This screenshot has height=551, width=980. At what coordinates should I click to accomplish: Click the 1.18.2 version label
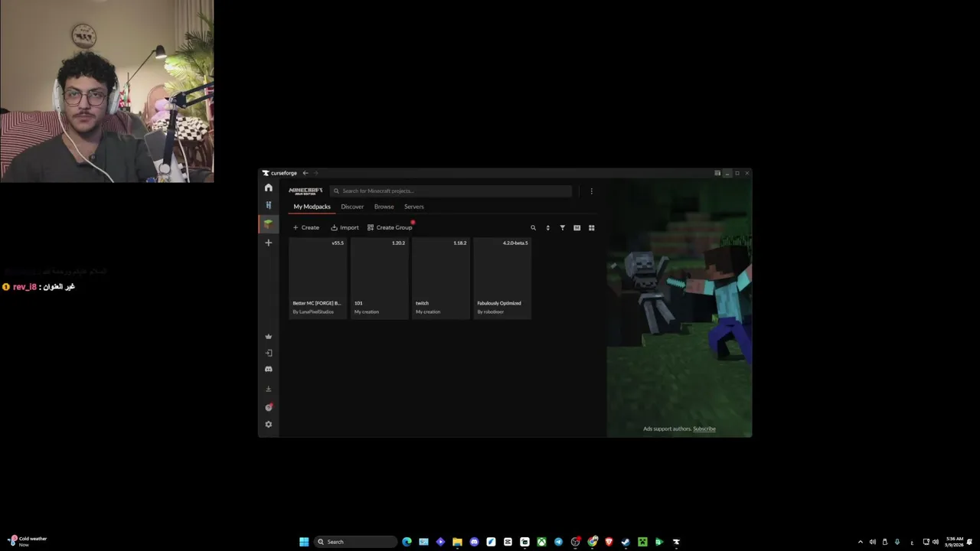click(x=459, y=243)
